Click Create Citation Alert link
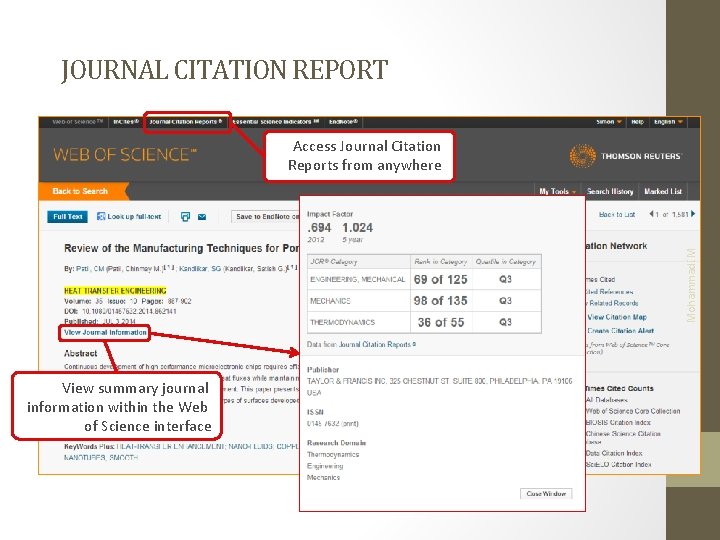Viewport: 720px width, 540px height. click(x=620, y=331)
